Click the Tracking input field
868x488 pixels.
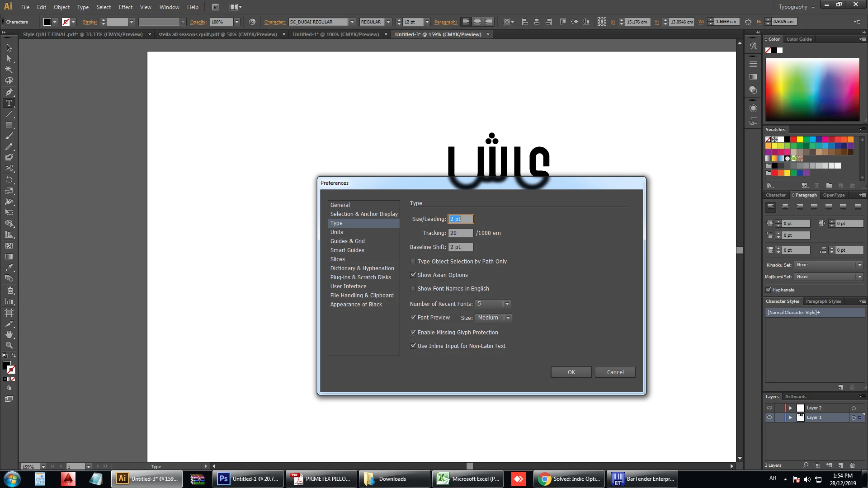pos(460,233)
